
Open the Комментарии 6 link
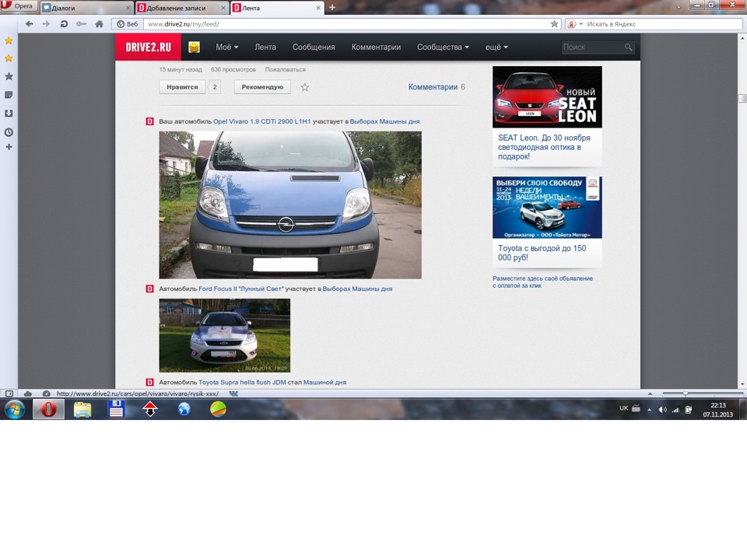pos(437,86)
